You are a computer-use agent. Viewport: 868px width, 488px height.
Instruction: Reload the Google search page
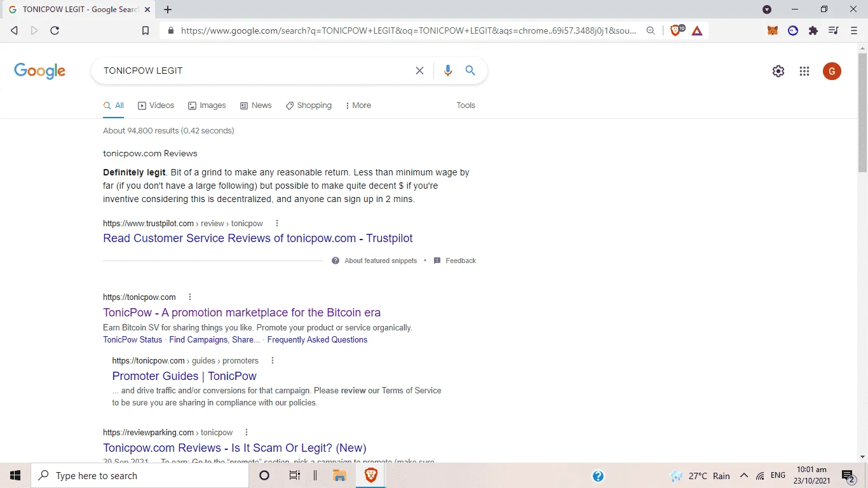point(55,30)
